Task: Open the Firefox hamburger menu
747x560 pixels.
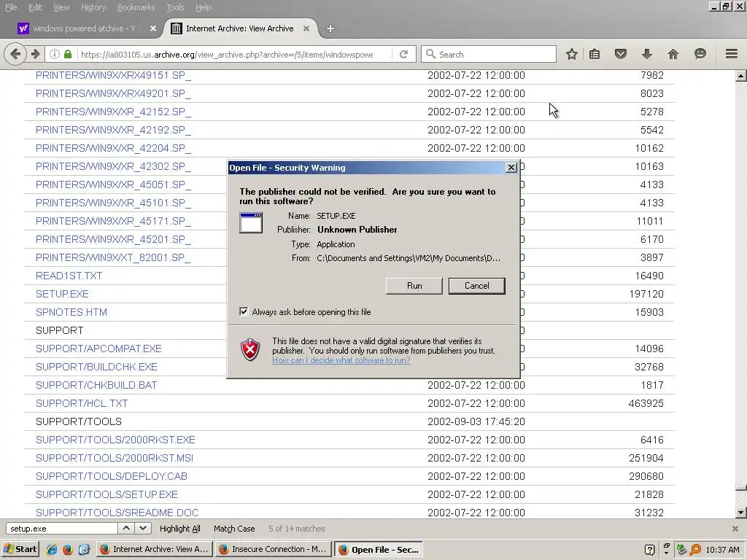Action: pyautogui.click(x=732, y=54)
